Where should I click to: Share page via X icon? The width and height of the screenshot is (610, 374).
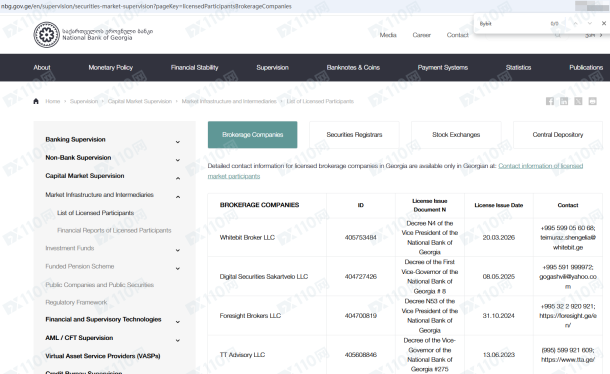coord(578,101)
